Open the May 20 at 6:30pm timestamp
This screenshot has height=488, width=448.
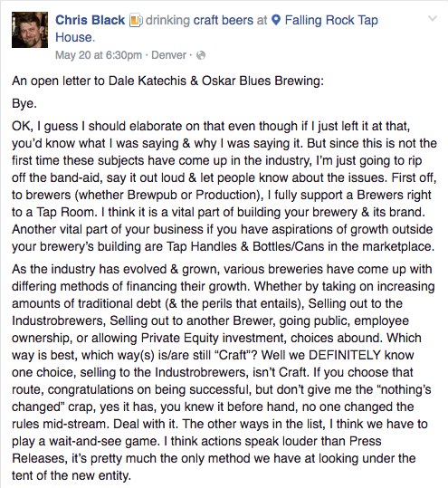coord(99,55)
